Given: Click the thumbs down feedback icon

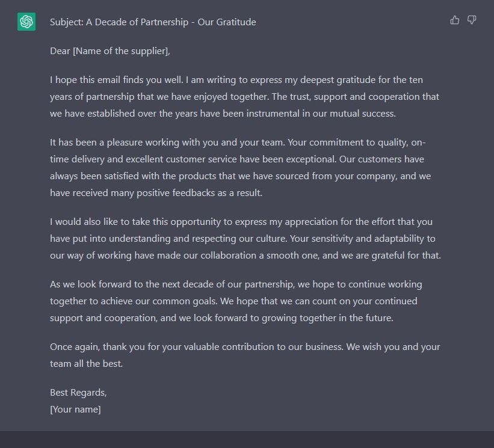Looking at the screenshot, I should [x=472, y=20].
